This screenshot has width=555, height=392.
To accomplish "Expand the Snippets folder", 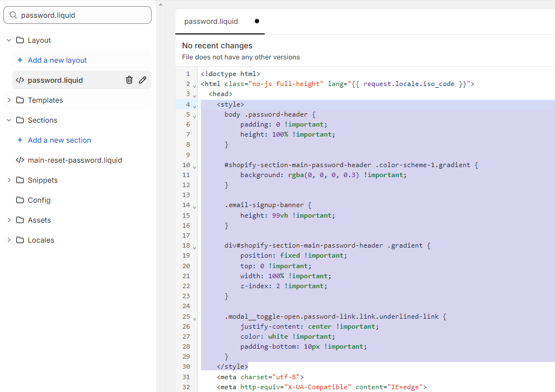I will (9, 180).
